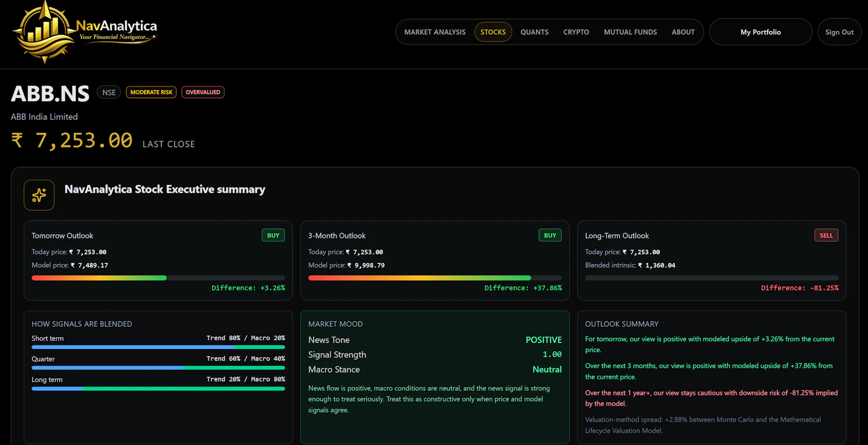
Task: Click the Signal Strength 1.00 value
Action: pos(552,354)
